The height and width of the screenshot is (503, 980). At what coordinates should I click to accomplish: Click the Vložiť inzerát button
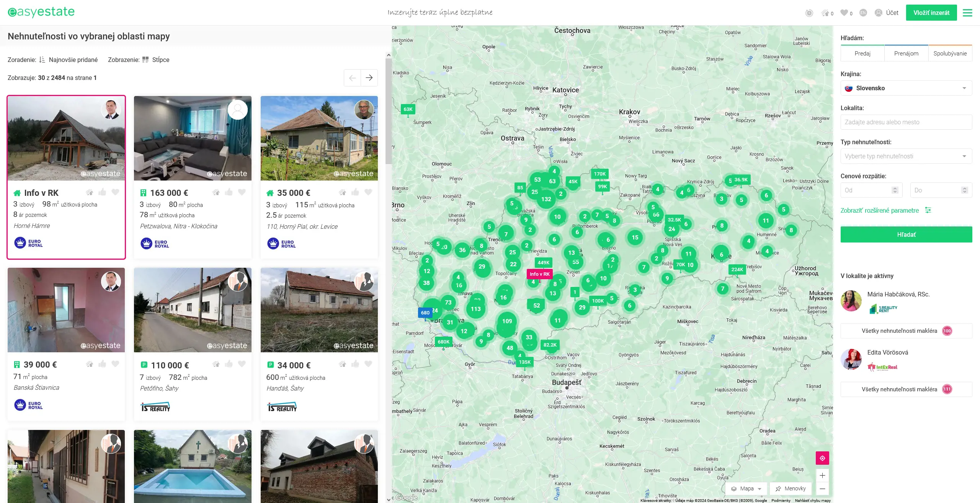[931, 13]
